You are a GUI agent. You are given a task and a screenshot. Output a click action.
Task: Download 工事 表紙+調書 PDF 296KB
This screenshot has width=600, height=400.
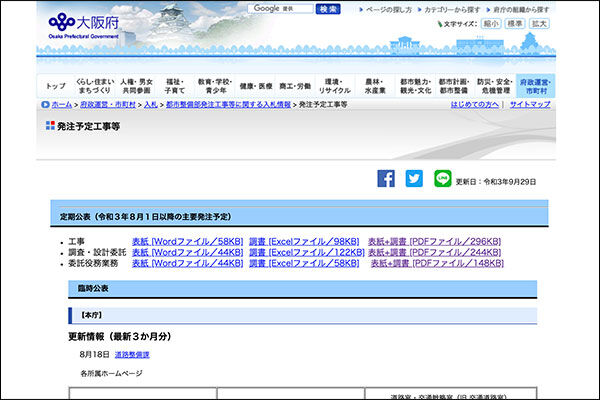pos(434,242)
